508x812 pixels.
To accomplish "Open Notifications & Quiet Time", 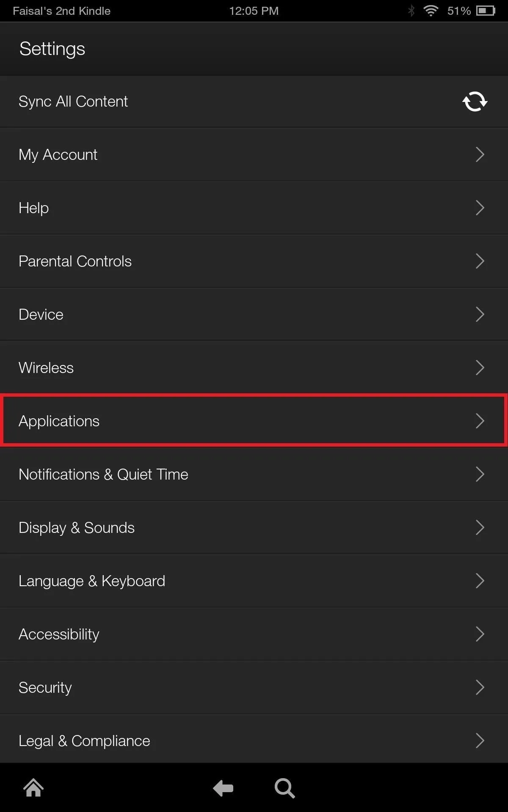I will point(254,475).
